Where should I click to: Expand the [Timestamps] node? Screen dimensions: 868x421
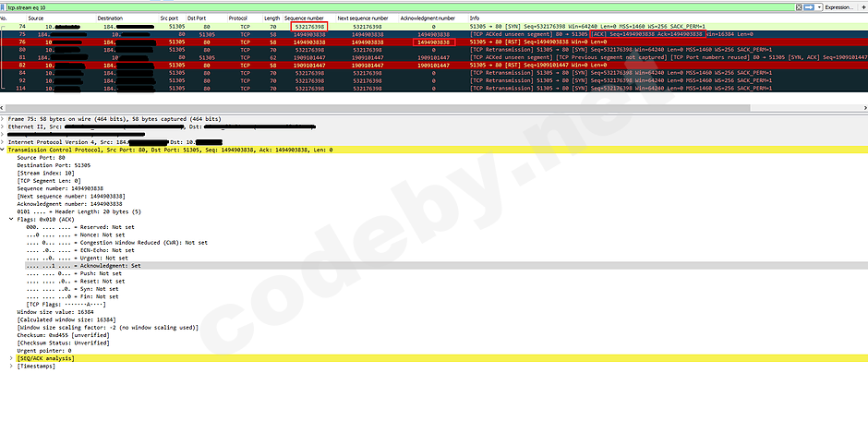12,367
